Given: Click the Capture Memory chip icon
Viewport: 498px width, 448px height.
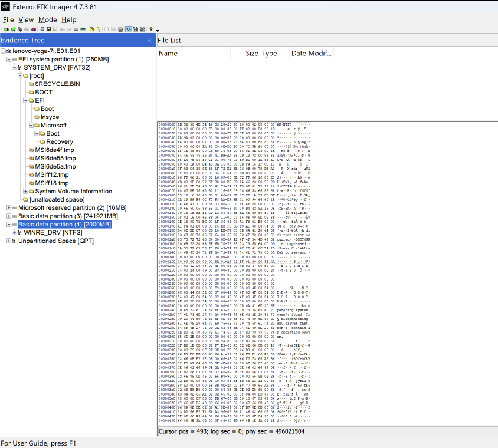Looking at the screenshot, I should pos(83,29).
